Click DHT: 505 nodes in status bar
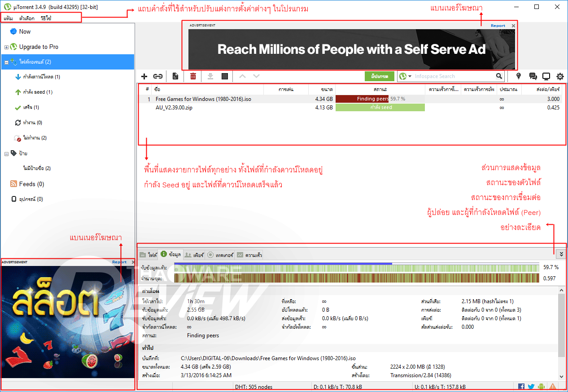The height and width of the screenshot is (392, 568). (x=253, y=387)
